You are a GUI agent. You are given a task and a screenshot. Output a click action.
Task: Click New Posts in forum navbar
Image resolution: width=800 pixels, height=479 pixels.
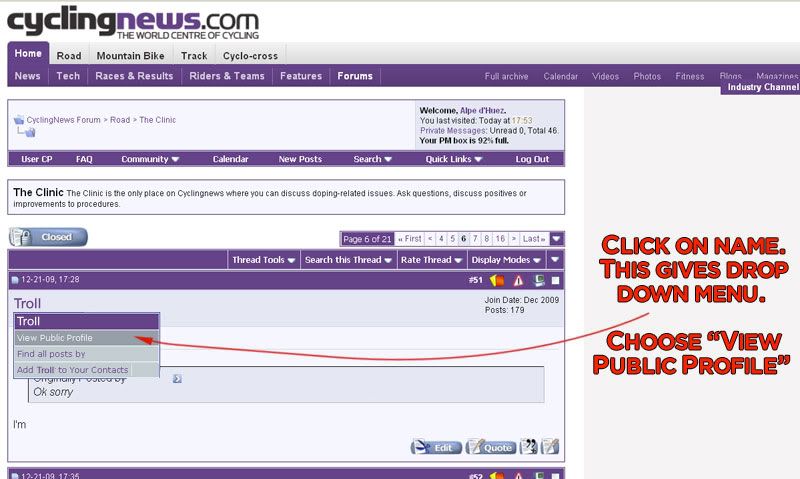[x=300, y=159]
